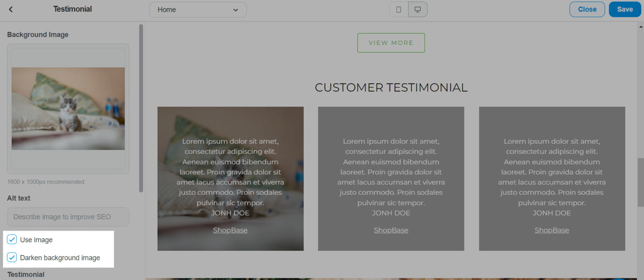This screenshot has width=644, height=280.
Task: Click the sidebar panel scrollbar
Action: [x=141, y=108]
